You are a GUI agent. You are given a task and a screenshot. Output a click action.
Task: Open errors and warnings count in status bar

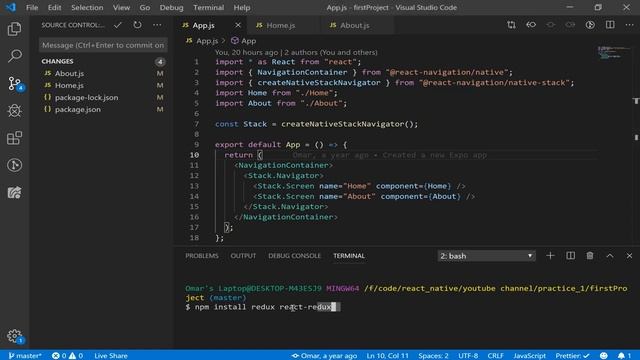[x=67, y=356]
